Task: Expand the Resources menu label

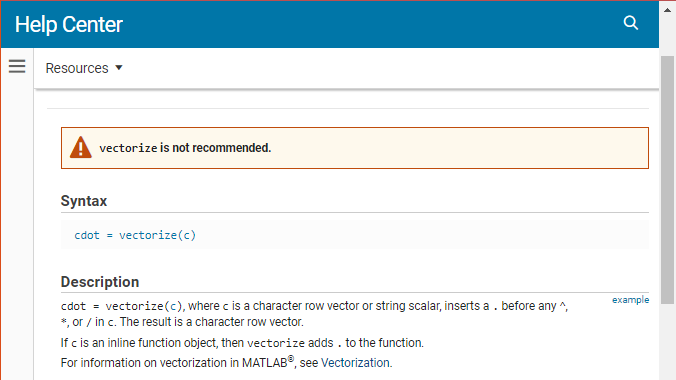Action: tap(77, 68)
